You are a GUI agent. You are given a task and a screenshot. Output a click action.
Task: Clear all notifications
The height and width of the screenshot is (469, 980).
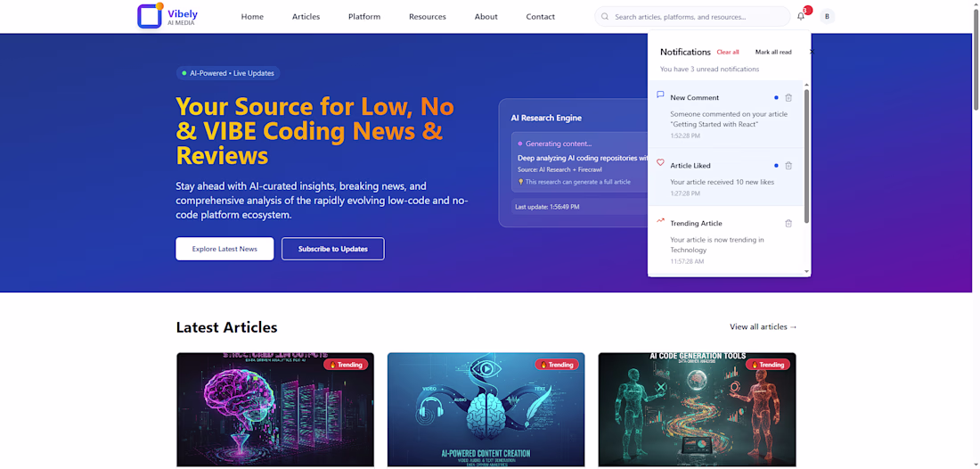pyautogui.click(x=728, y=52)
